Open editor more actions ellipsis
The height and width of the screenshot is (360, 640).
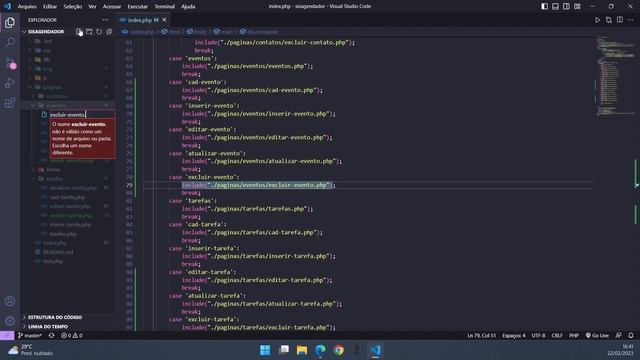pyautogui.click(x=631, y=20)
